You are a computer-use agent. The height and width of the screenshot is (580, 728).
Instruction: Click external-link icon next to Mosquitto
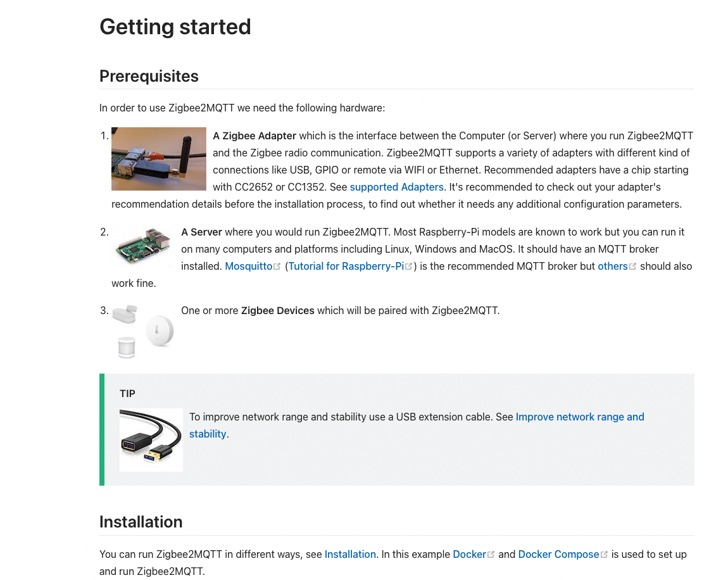point(277,267)
